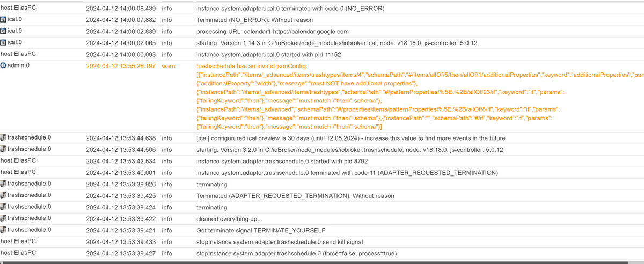Image resolution: width=644 pixels, height=264 pixels.
Task: Click ical.0 icon in the Version 1.14.3 row
Action: (3, 43)
